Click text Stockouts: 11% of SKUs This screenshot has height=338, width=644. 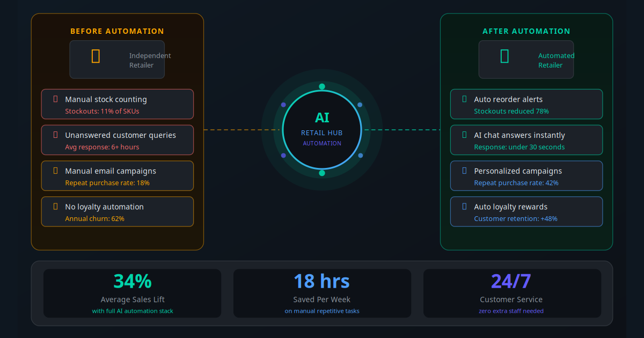pos(102,111)
